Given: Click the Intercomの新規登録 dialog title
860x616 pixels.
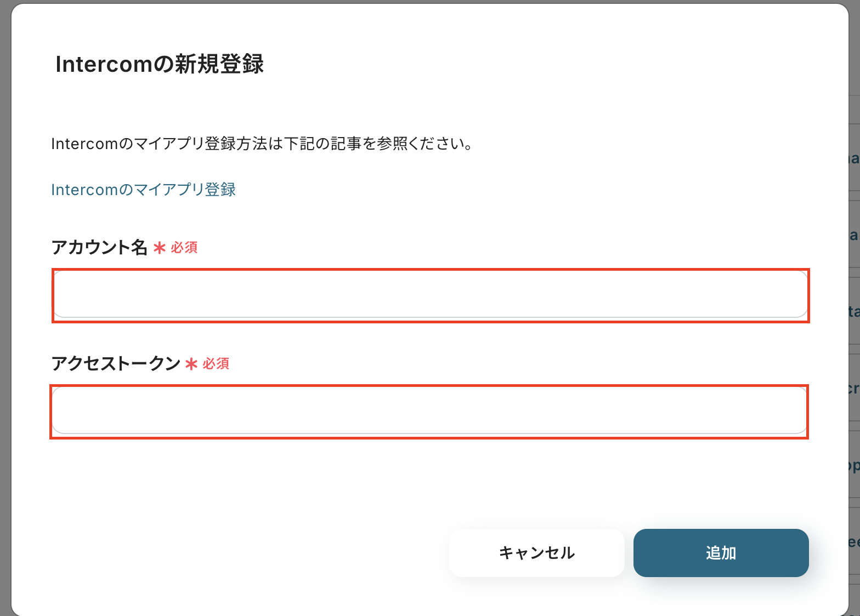Looking at the screenshot, I should coord(160,64).
